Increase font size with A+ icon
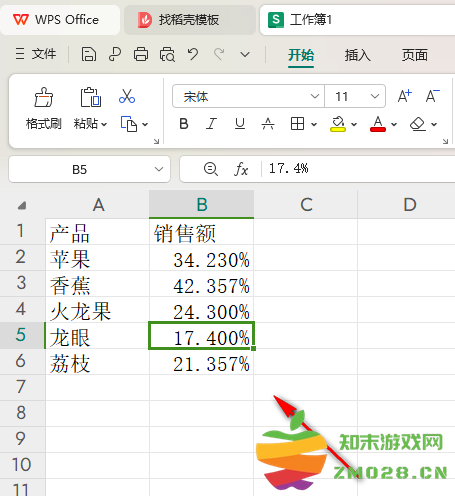 pos(405,96)
